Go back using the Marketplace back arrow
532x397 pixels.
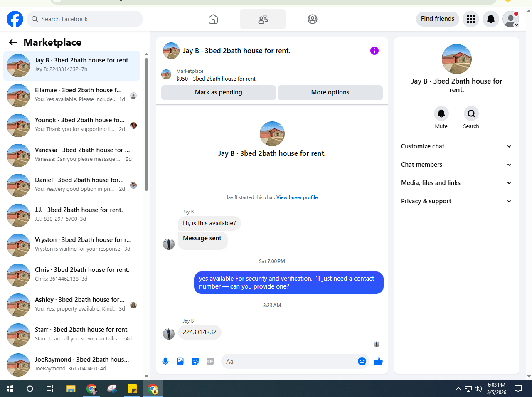(x=13, y=42)
